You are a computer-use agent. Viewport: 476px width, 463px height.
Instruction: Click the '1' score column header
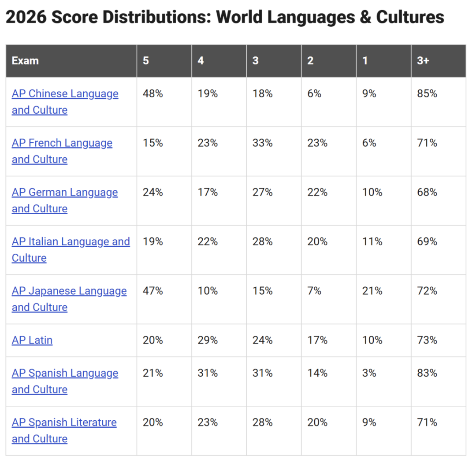[x=384, y=61]
